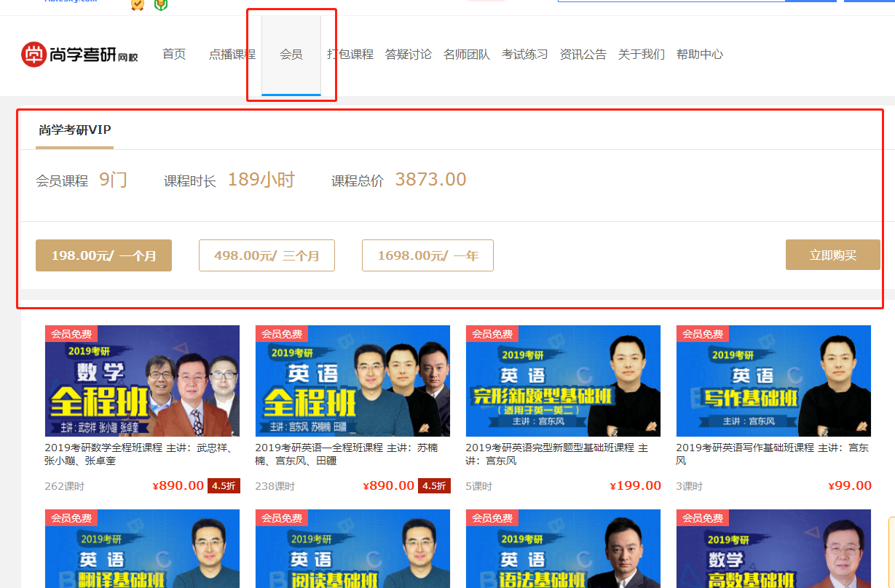Go to the 点播课程 menu item
The image size is (895, 588).
[232, 55]
